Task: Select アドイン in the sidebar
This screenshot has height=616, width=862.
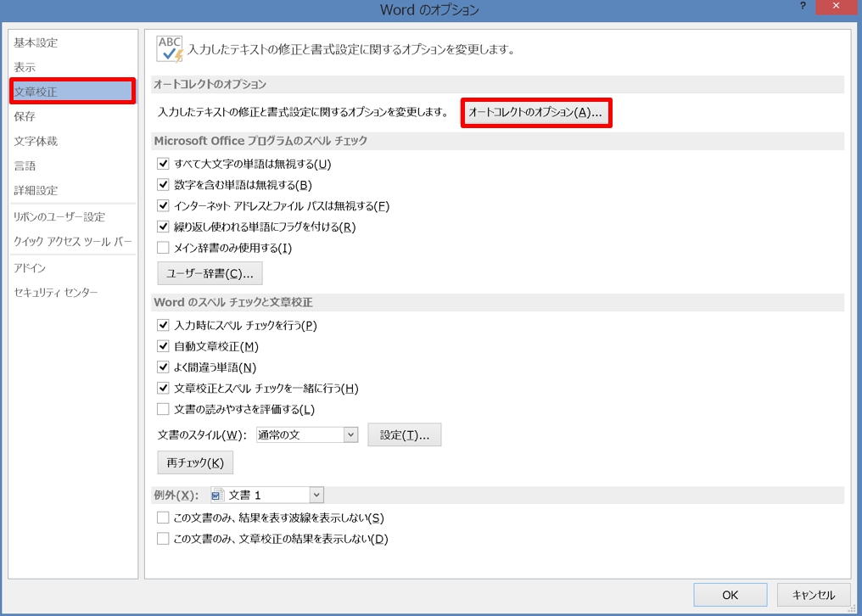Action: (x=30, y=268)
